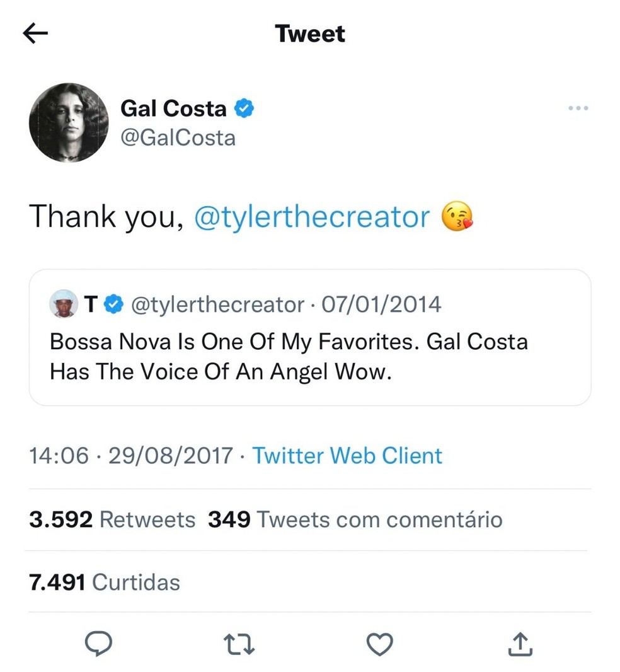Click the Twitter Web Client source link
The width and height of the screenshot is (620, 672).
pos(347,455)
